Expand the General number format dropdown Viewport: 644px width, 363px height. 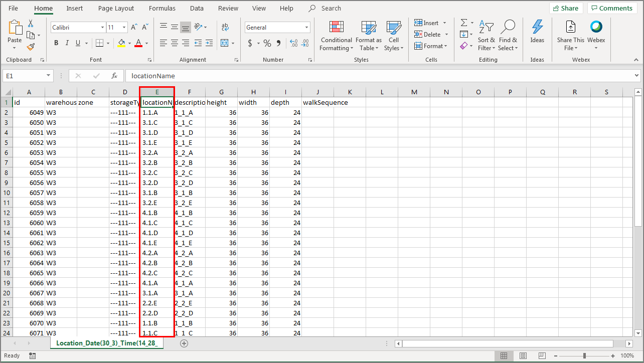coord(306,28)
